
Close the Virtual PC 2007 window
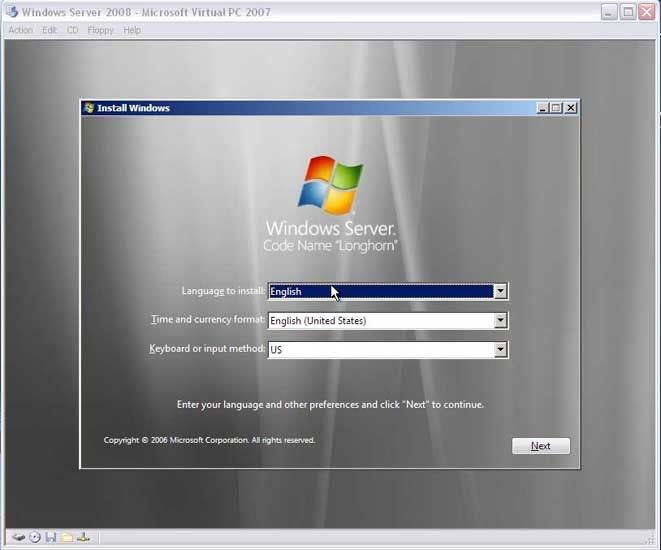[647, 12]
